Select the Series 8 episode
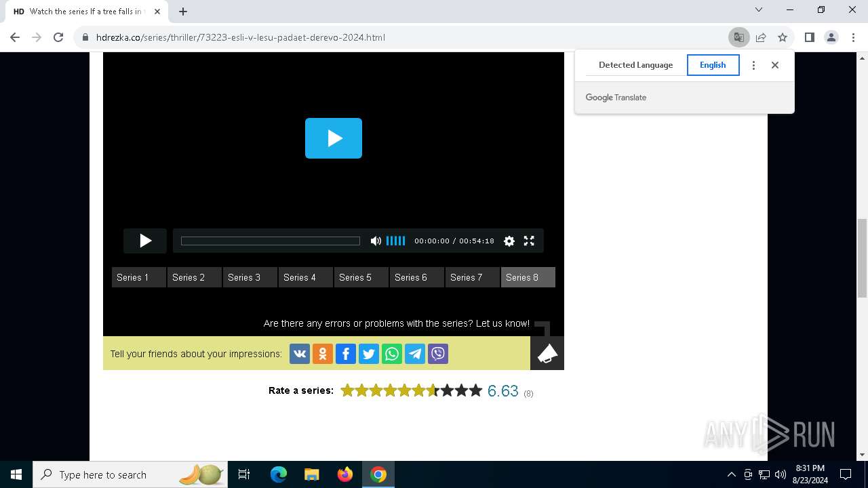 [528, 277]
